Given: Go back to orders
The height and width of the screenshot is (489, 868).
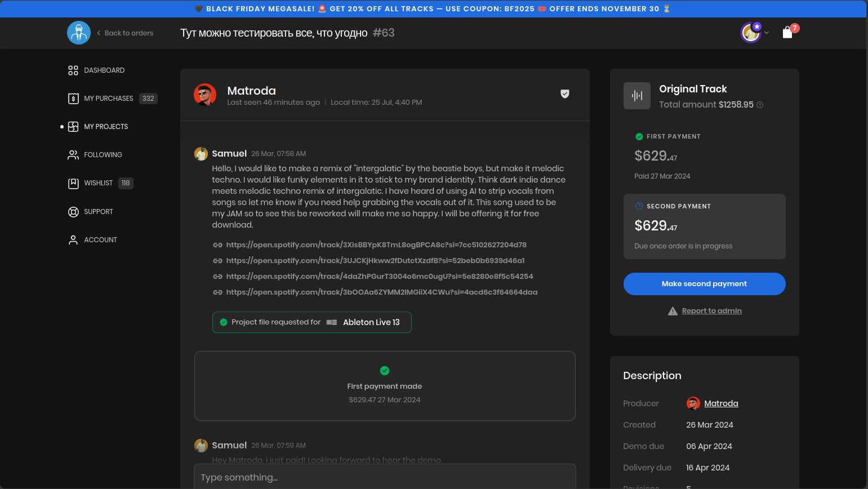Looking at the screenshot, I should click(x=125, y=33).
